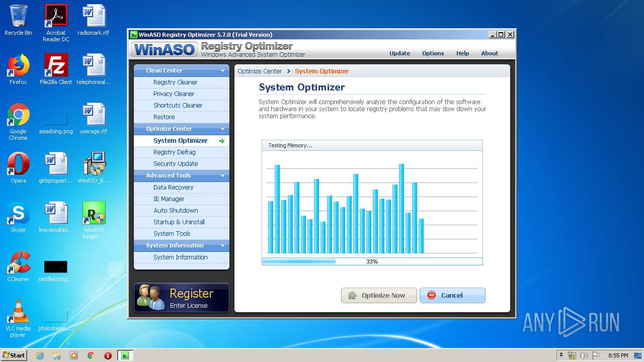Open WinASO Registry Optimizer desktop shortcut
644x362 pixels.
click(94, 220)
